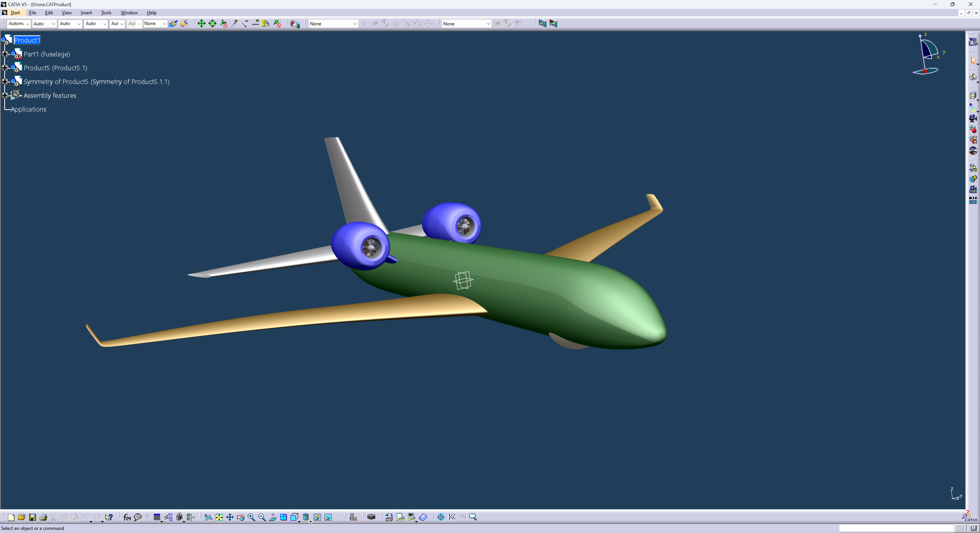Toggle the Swap visible space icon
Screen dimensions: 980x533
pos(328,517)
